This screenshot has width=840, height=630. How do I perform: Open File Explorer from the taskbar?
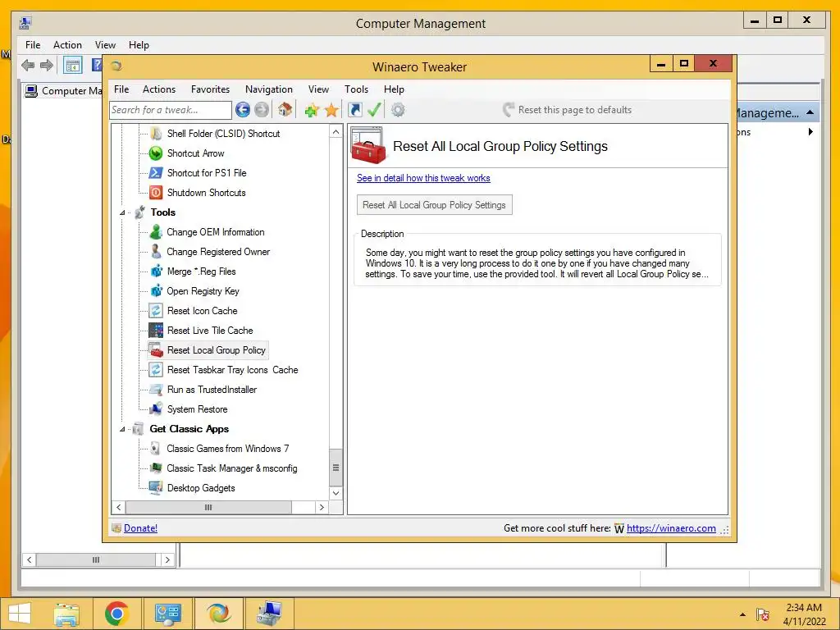66,614
